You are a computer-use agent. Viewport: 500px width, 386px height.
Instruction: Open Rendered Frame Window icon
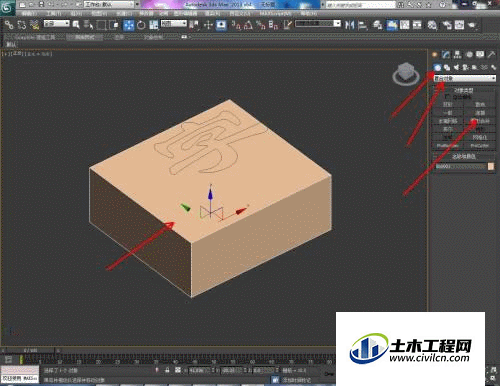tap(459, 25)
